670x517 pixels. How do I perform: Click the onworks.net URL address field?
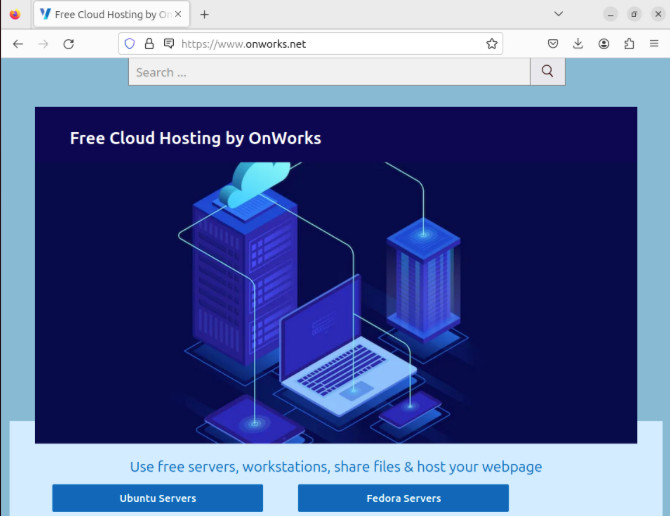[x=310, y=44]
